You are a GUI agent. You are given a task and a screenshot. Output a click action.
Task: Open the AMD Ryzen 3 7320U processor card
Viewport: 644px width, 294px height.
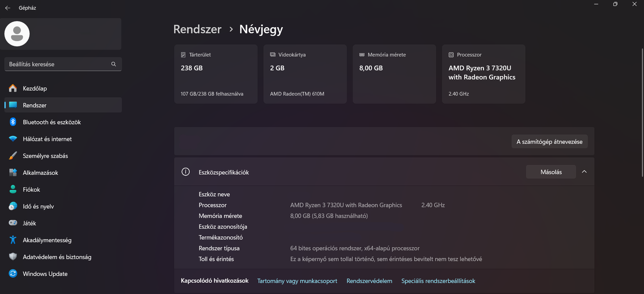484,74
